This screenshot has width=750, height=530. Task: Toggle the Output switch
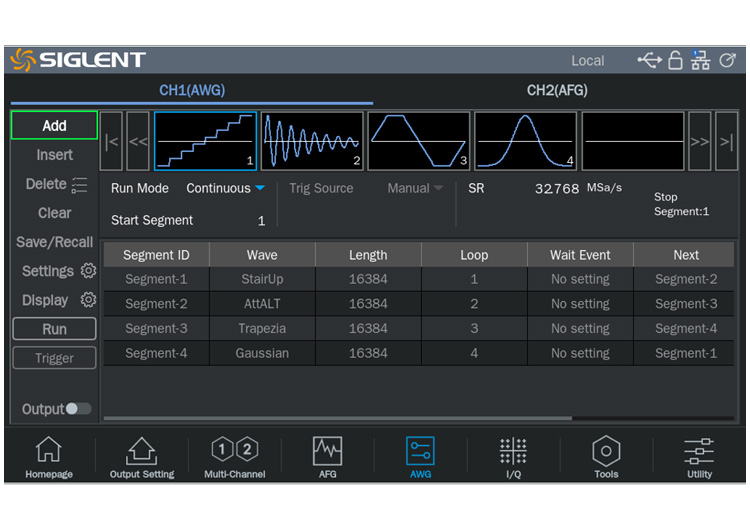click(x=77, y=409)
